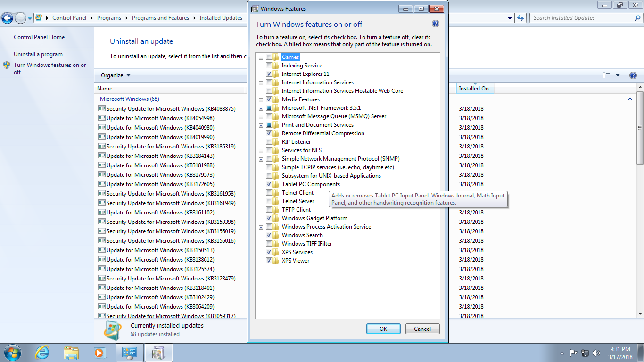Screen dimensions: 644x362
Task: Click the Control Panel taskbar icon
Action: click(x=129, y=353)
